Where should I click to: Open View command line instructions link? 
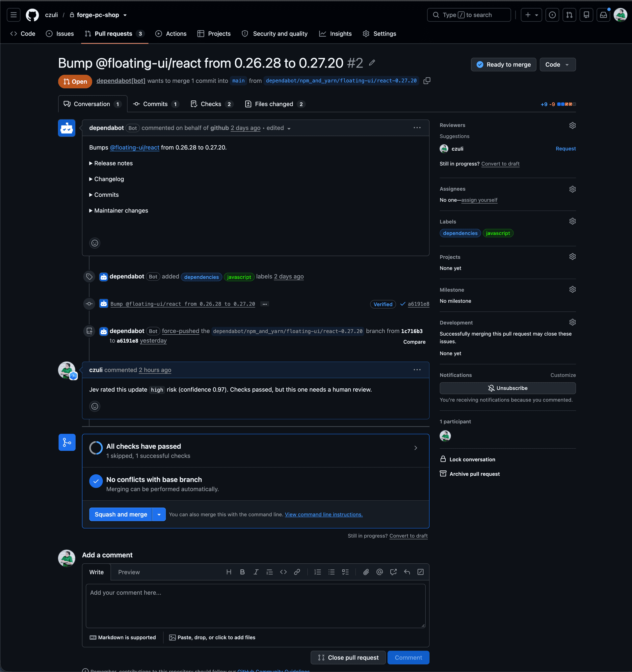tap(324, 515)
